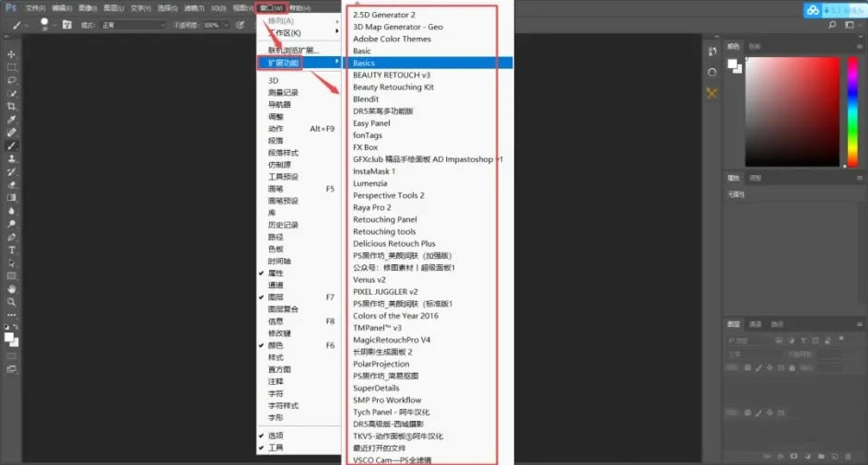This screenshot has height=465, width=868.
Task: Open the Color panel options menu
Action: (859, 46)
